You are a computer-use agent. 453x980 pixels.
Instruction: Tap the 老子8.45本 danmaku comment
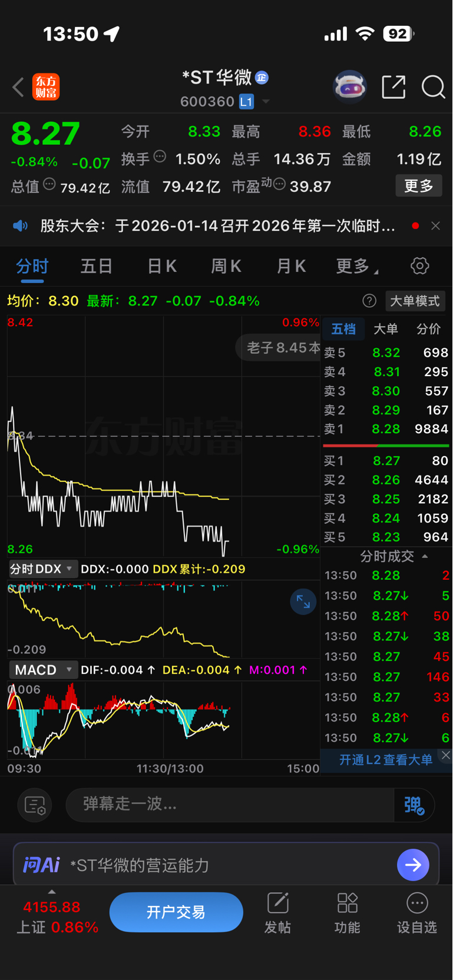click(279, 348)
